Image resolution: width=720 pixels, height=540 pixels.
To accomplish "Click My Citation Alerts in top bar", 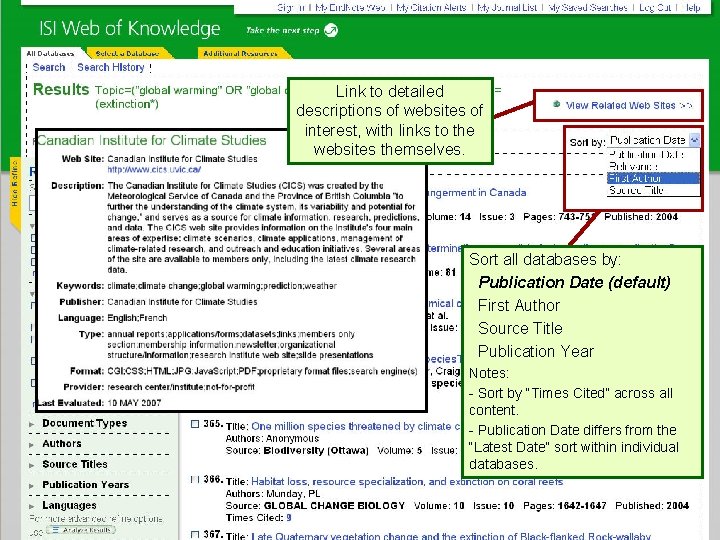I will (x=431, y=7).
